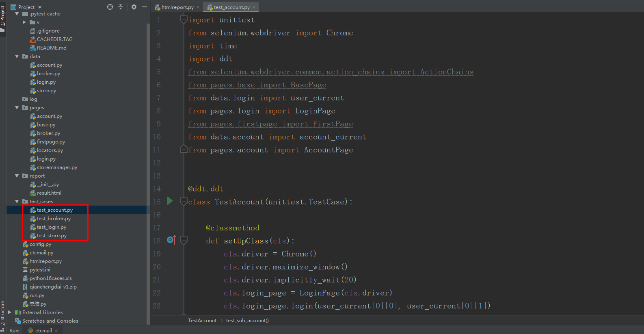The image size is (644, 334).
Task: Toggle the Structure tool window stripe
Action: [3, 313]
